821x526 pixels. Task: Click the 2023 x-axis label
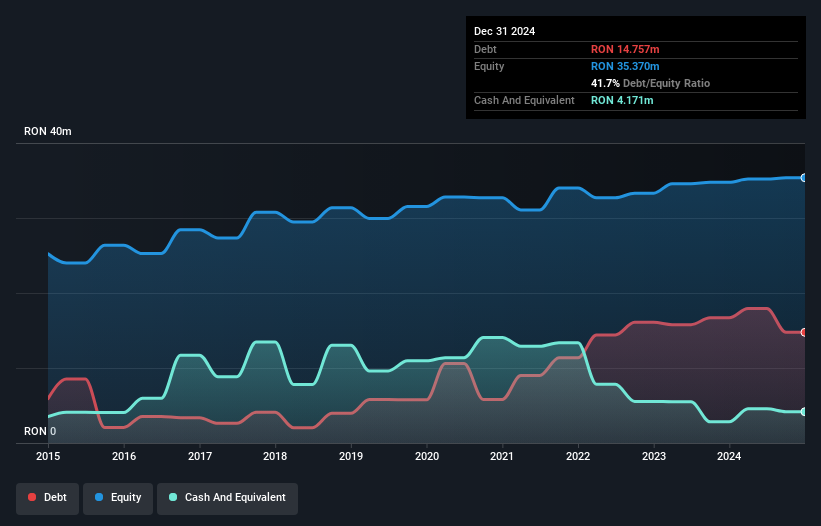654,456
